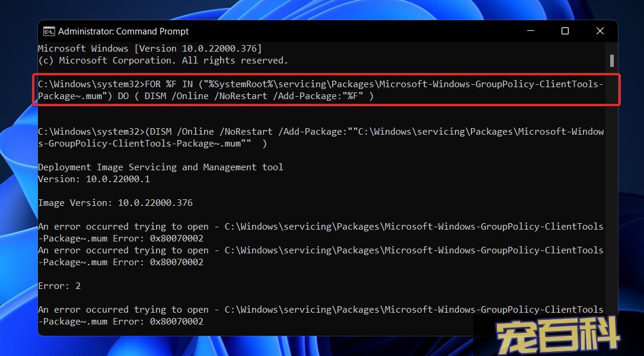644x356 pixels.
Task: Click the yellow watermark logo in corner
Action: coord(559,338)
